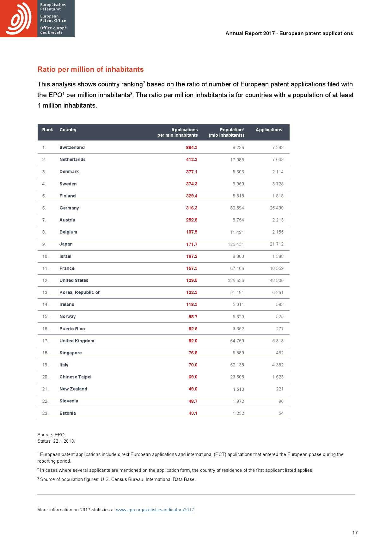Open the www.epo.org/statistics-indicators2017 link
Image resolution: width=392 pixels, height=555 pixels.
pos(155,510)
